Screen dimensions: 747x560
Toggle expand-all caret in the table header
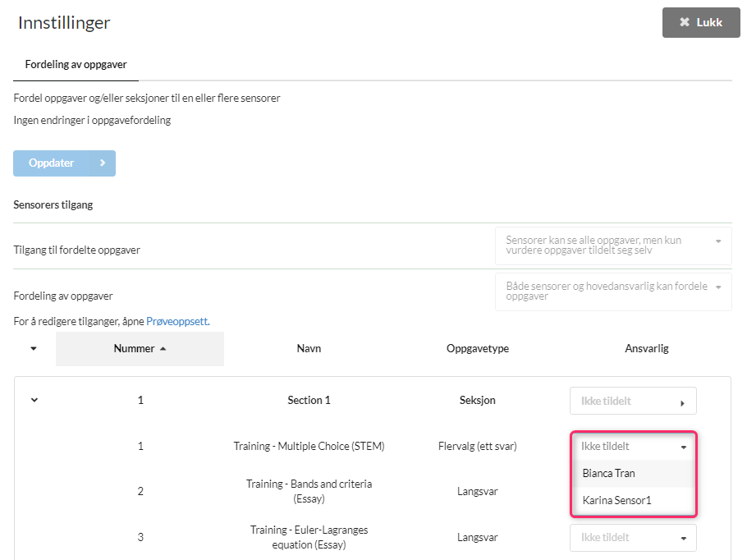point(34,348)
